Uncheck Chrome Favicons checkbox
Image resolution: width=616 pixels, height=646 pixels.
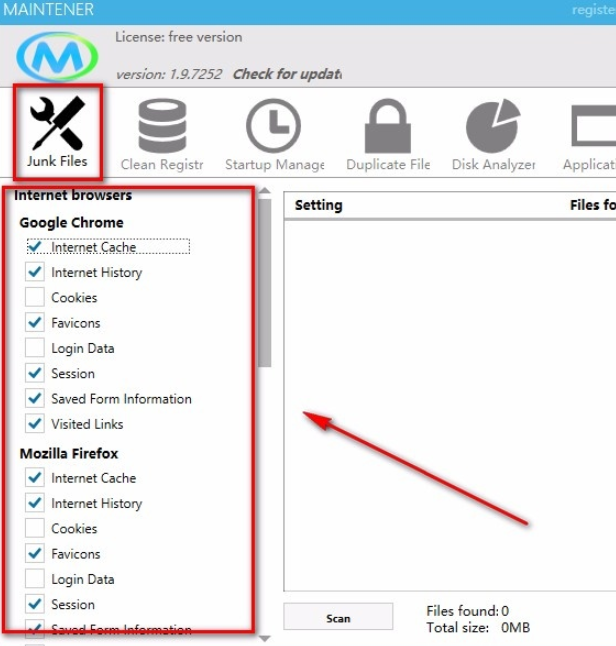(35, 323)
